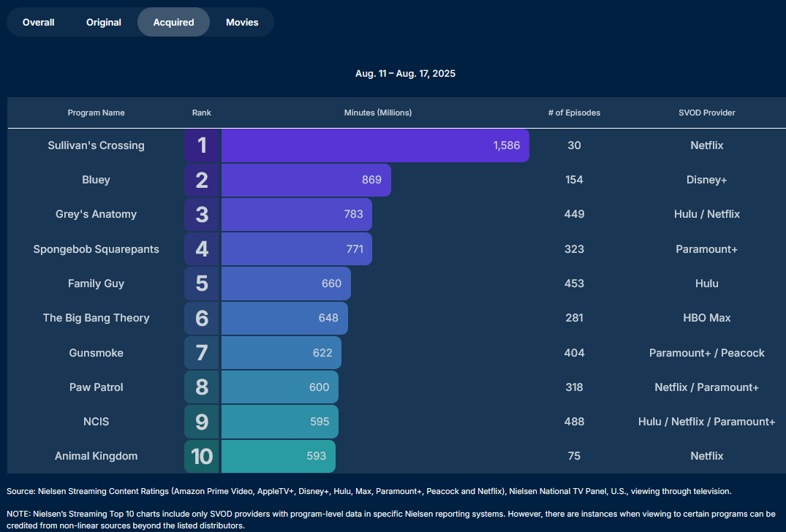Click the 600 minutes bar value

point(320,387)
